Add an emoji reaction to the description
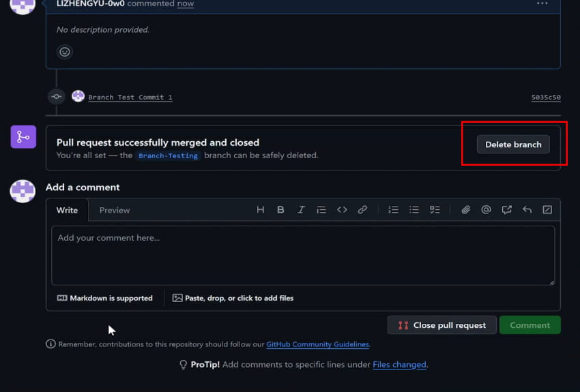Screen dimensions: 580x392 tap(65, 52)
